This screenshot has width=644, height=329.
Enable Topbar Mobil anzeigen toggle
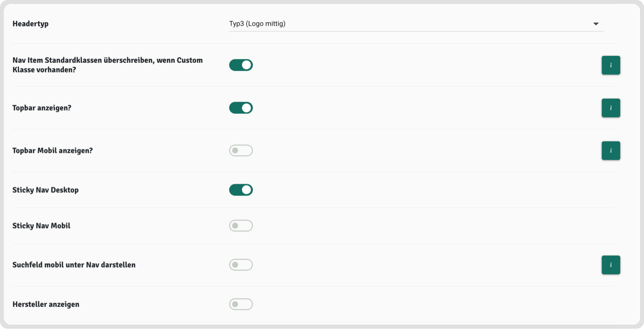241,150
